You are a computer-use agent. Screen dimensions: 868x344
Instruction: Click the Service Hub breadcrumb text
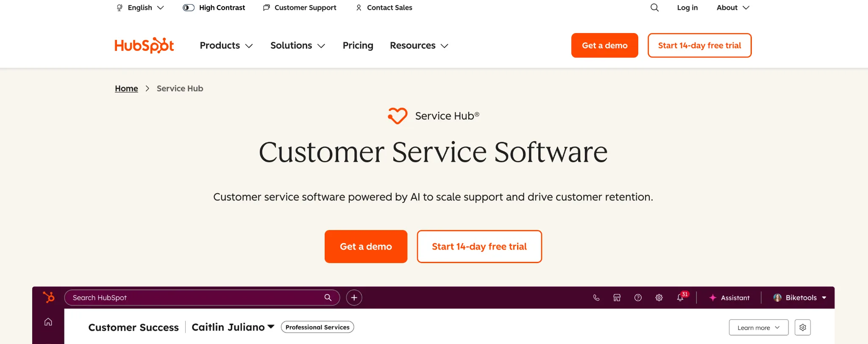(x=180, y=89)
